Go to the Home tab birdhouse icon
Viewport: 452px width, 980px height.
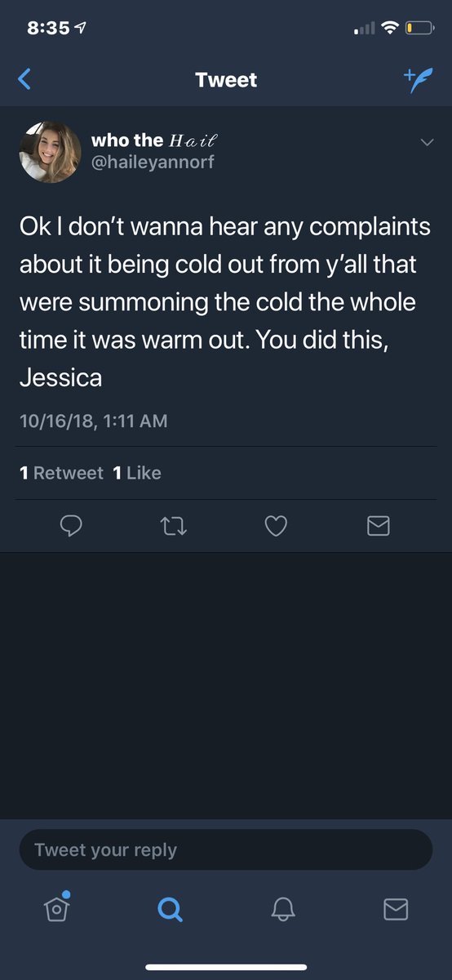tap(56, 909)
